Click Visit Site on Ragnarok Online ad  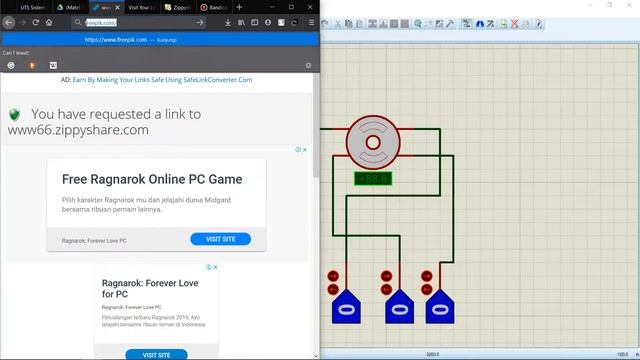tap(220, 239)
